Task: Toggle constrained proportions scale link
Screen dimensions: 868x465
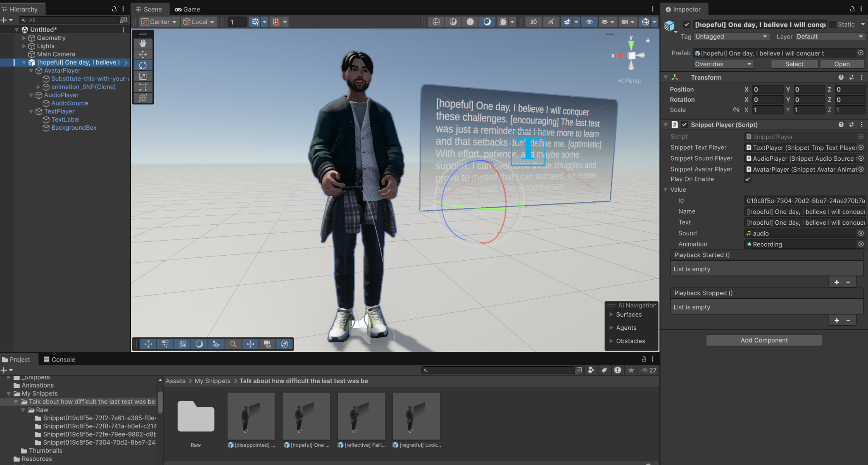Action: pos(736,110)
